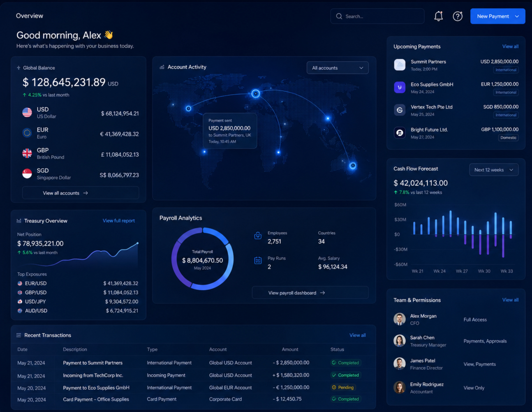
Task: Click the Euro flag icon
Action: tap(27, 133)
